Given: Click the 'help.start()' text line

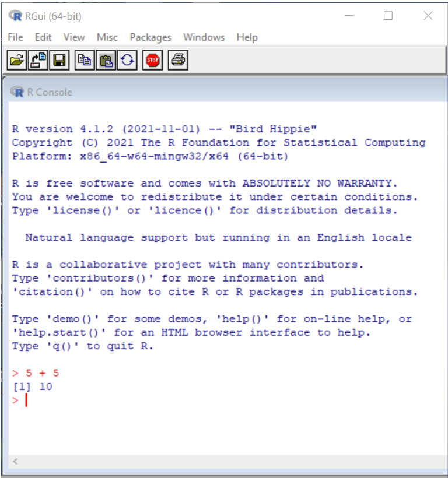Looking at the screenshot, I should point(191,332).
